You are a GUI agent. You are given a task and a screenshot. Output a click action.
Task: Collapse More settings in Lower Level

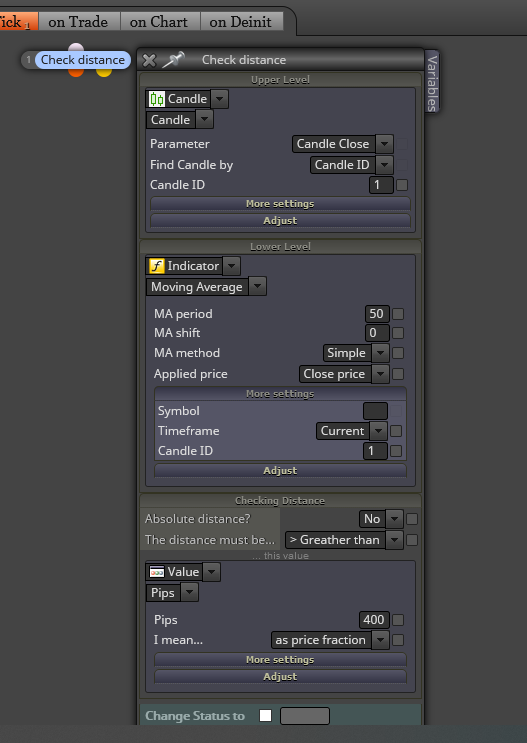(x=280, y=394)
